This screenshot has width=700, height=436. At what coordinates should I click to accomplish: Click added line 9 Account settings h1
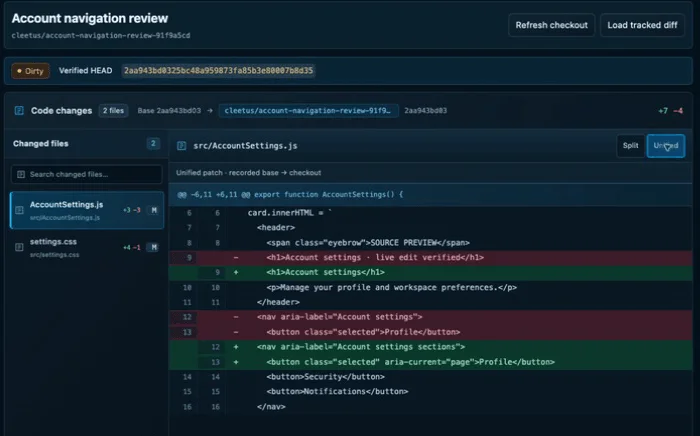coord(430,272)
